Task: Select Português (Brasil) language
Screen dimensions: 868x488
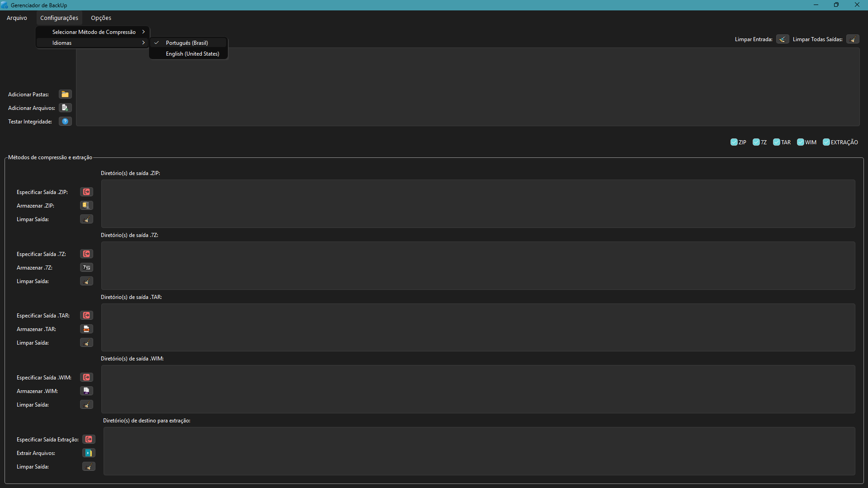Action: click(189, 43)
